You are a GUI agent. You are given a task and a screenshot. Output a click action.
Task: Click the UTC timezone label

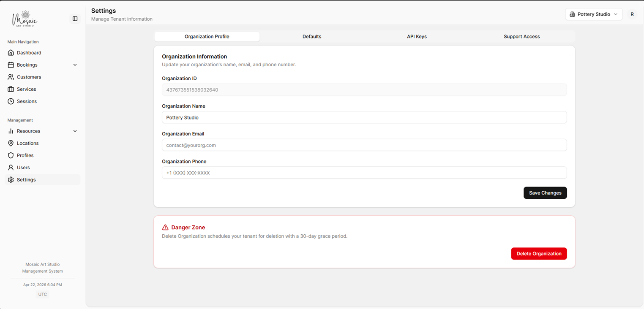click(42, 294)
